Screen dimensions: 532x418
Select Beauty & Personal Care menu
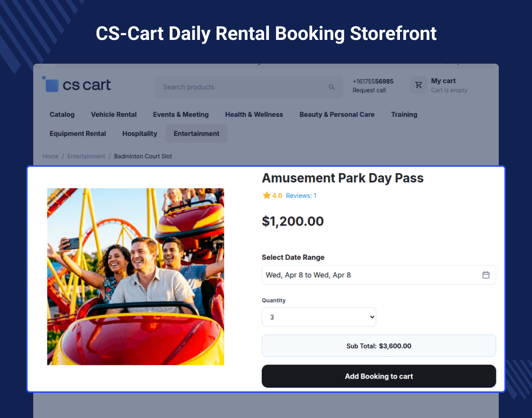[337, 114]
